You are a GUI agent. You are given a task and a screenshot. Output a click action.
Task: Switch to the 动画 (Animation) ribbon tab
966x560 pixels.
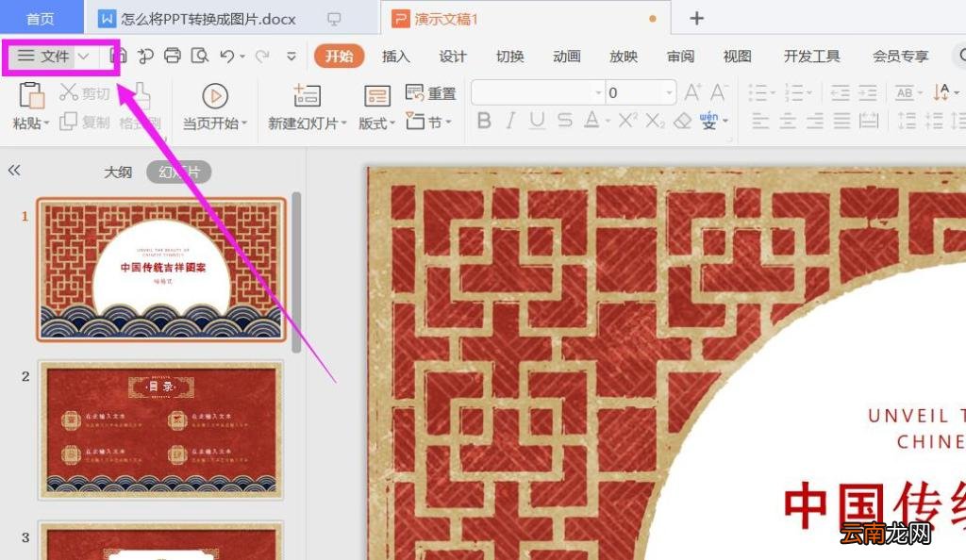tap(566, 57)
